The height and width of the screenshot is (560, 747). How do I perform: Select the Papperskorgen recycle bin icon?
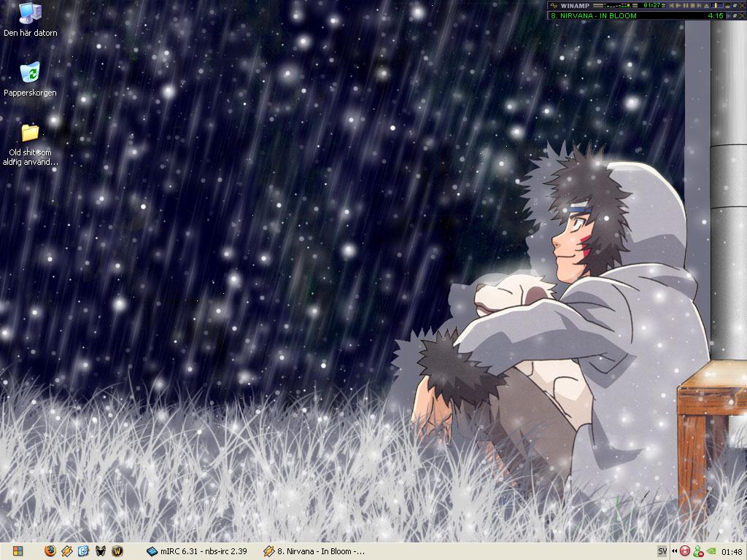coord(30,79)
